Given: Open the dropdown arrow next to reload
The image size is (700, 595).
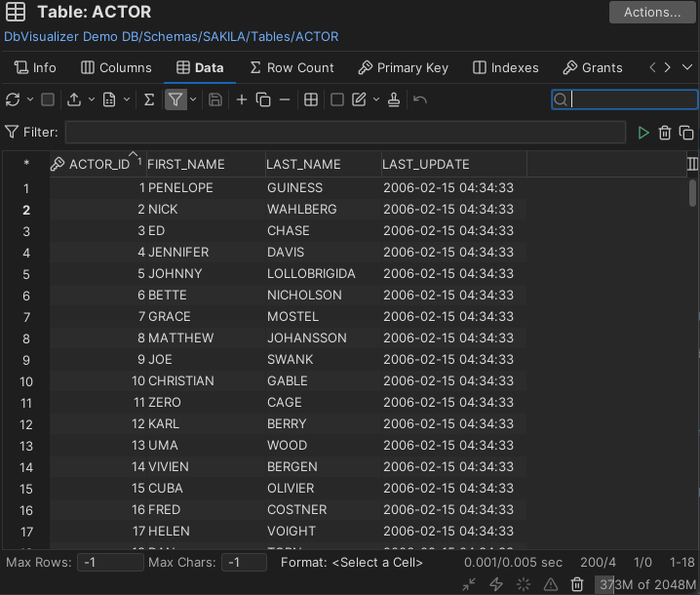Looking at the screenshot, I should pyautogui.click(x=29, y=99).
